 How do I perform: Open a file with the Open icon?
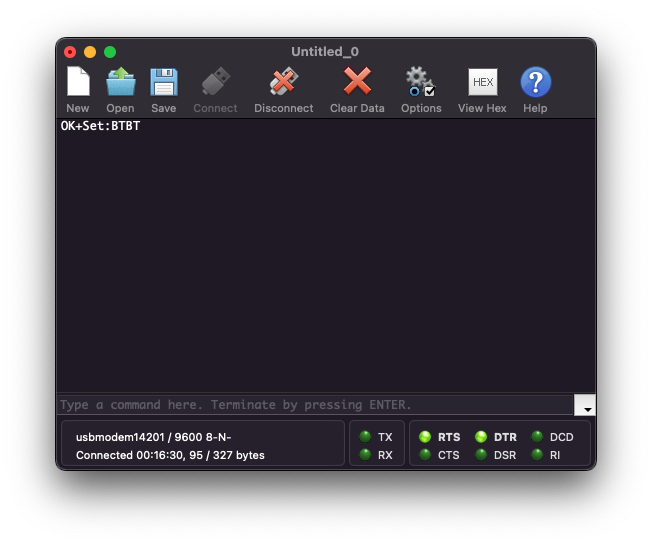(121, 82)
